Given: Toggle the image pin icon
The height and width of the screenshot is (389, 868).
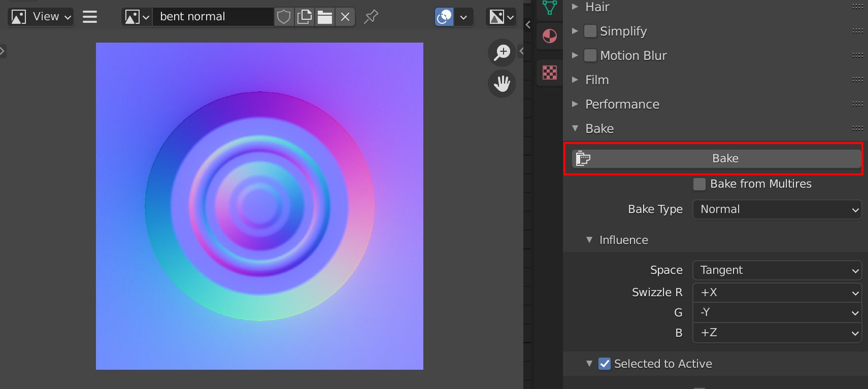Looking at the screenshot, I should tap(371, 17).
